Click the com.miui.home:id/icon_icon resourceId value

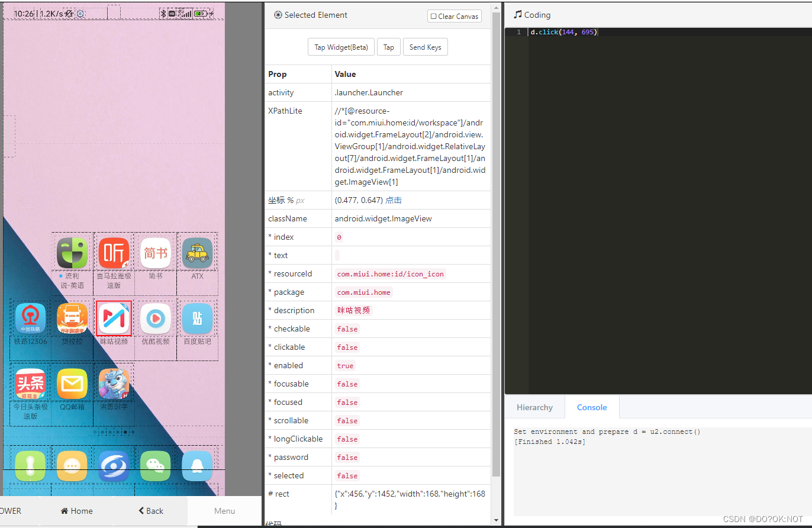(391, 273)
